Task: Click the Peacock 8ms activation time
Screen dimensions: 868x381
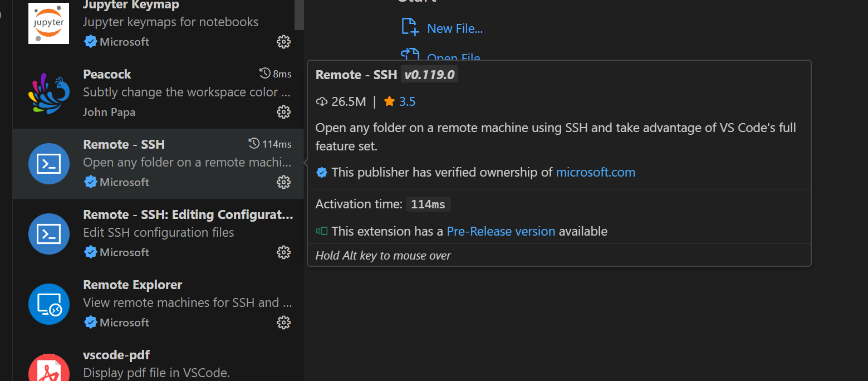Action: coord(276,74)
